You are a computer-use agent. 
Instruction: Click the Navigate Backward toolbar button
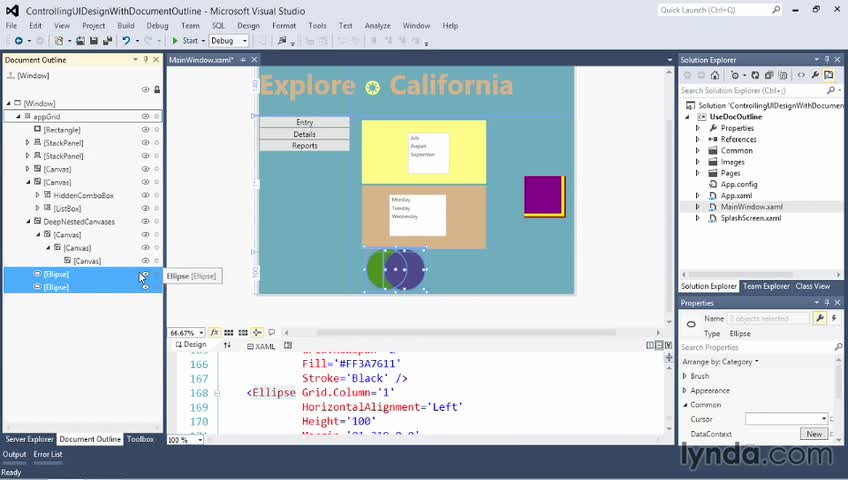(18, 41)
